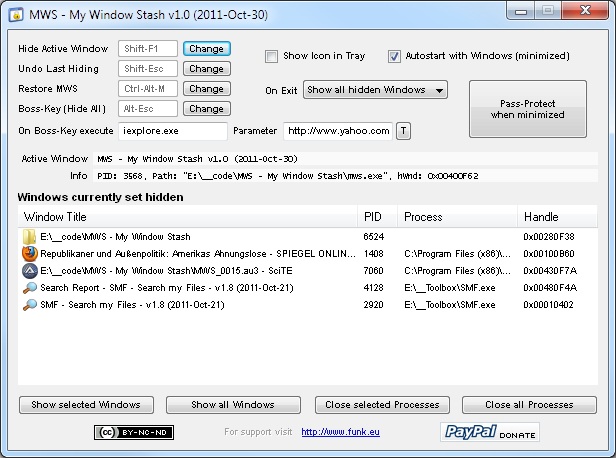Change the Undo Last Hiding hotkey
This screenshot has height=458, width=616.
click(207, 69)
